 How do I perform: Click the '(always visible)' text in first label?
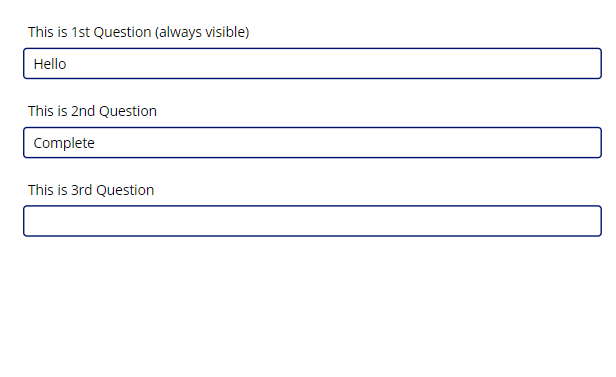pyautogui.click(x=202, y=32)
